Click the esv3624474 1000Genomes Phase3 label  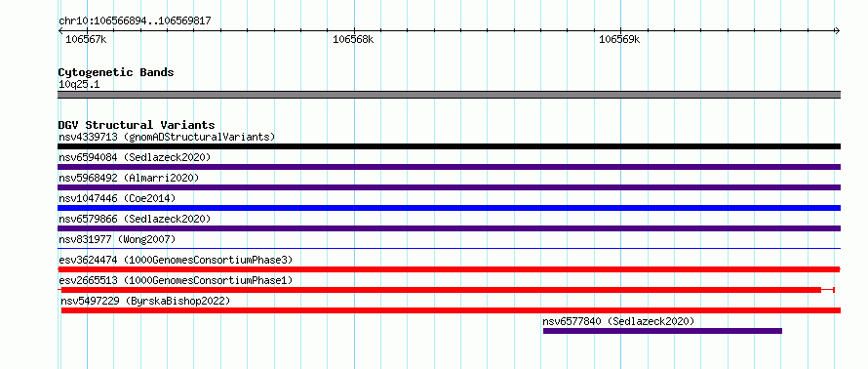176,260
